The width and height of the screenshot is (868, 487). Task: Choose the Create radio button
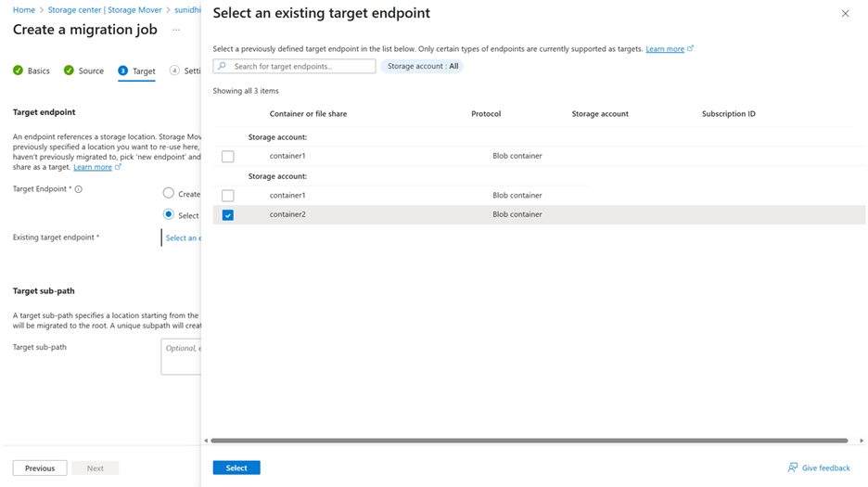[168, 193]
